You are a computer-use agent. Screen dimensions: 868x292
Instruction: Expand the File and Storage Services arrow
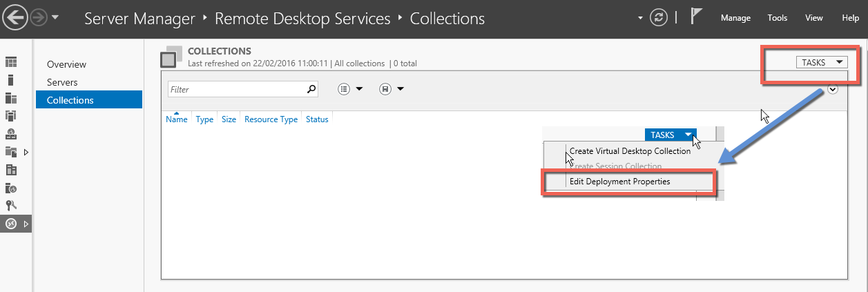(27, 152)
